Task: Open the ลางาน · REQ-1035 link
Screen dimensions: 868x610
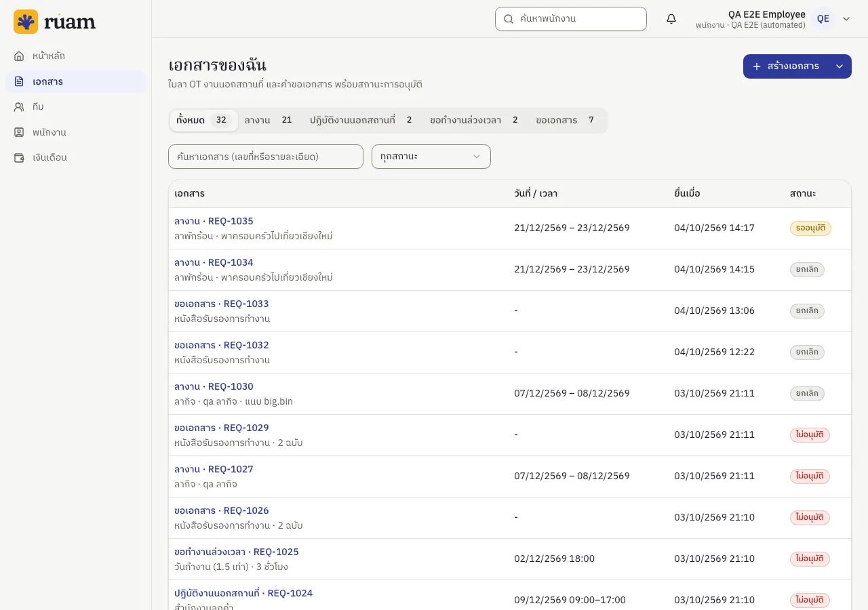Action: tap(214, 221)
